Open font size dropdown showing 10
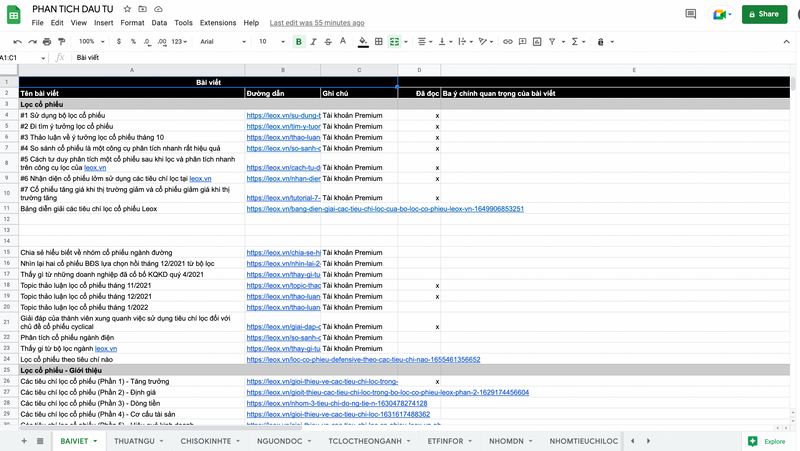This screenshot has width=800, height=451. tap(272, 42)
